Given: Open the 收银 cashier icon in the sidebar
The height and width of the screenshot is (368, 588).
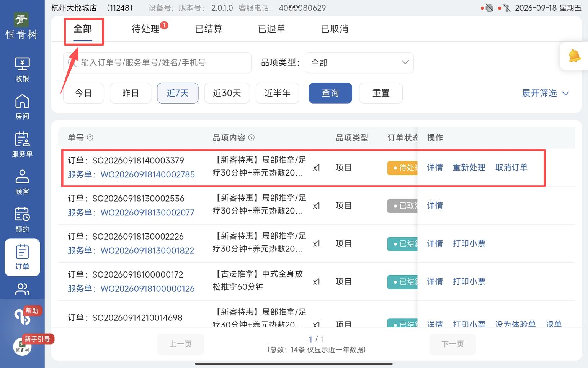Looking at the screenshot, I should coord(22,69).
